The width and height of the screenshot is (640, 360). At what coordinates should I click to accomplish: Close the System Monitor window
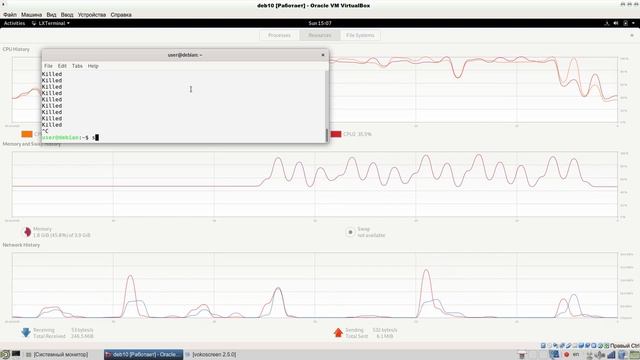pyautogui.click(x=632, y=36)
